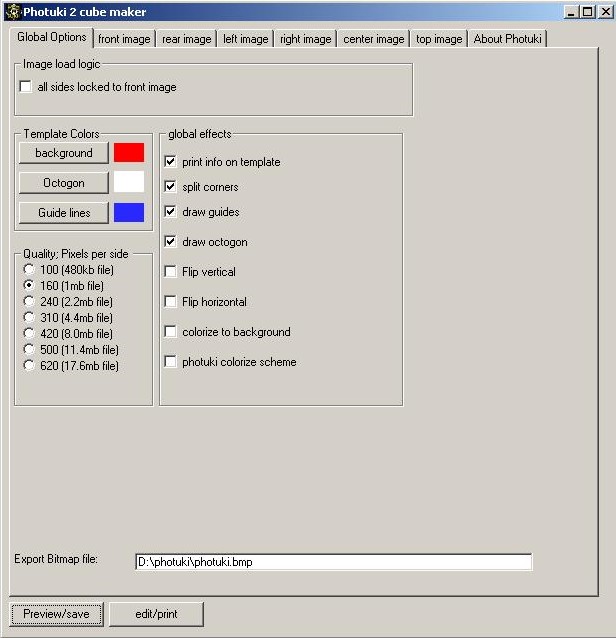
Task: Click the red background color swatch
Action: [129, 153]
